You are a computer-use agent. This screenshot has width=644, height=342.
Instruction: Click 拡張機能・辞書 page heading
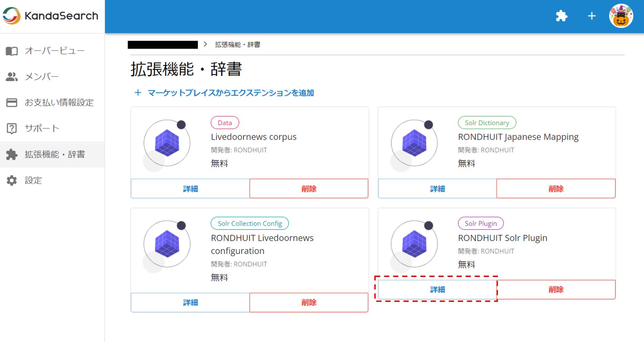tap(186, 69)
